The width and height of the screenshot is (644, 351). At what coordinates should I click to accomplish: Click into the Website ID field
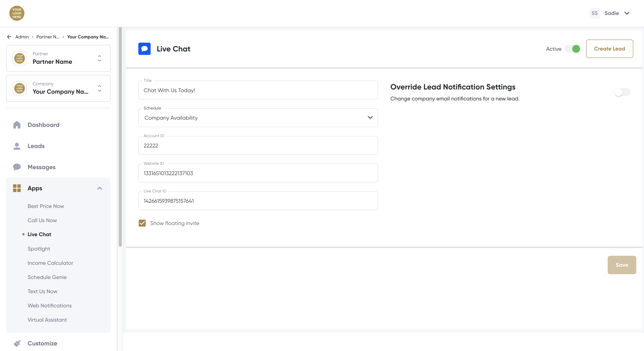coord(258,173)
